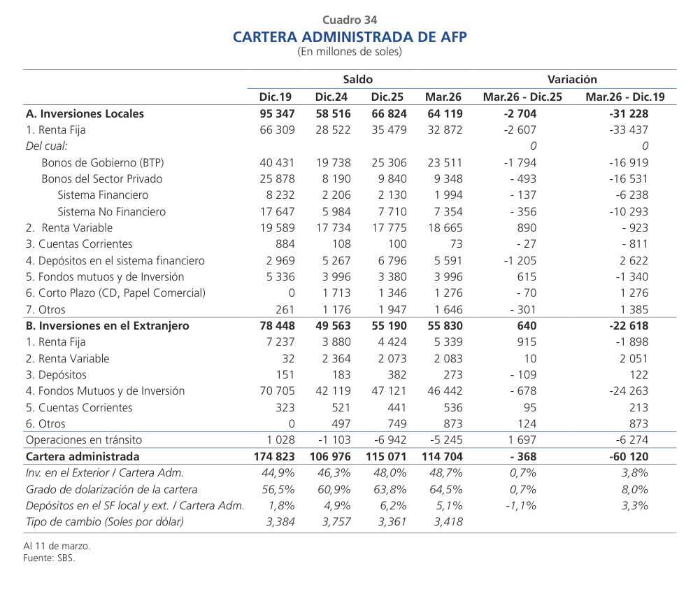
Task: Select the "Dic.19" column header
Action: (x=277, y=97)
